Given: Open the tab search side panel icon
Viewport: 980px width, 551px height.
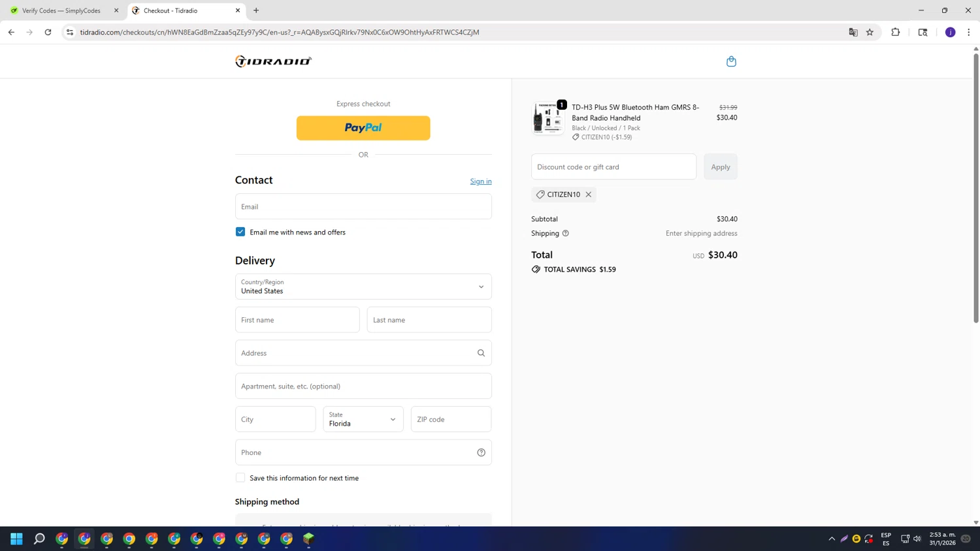Looking at the screenshot, I should pos(923,32).
